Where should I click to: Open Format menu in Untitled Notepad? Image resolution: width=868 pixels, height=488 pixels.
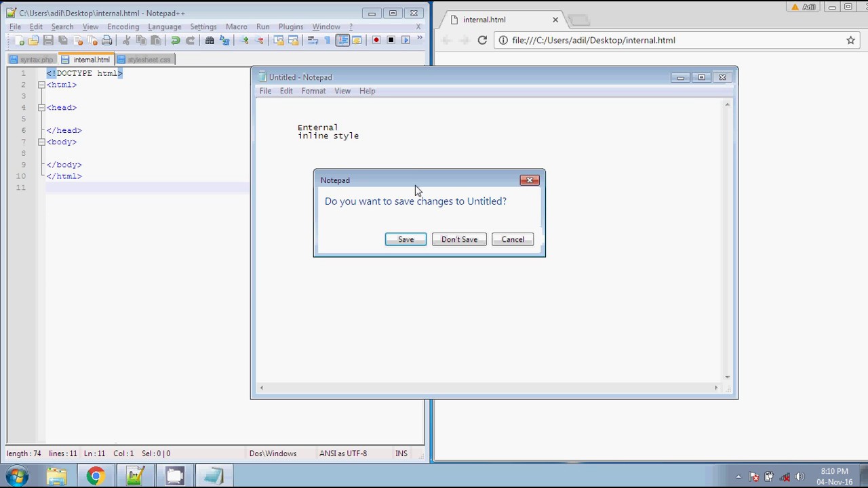point(313,91)
